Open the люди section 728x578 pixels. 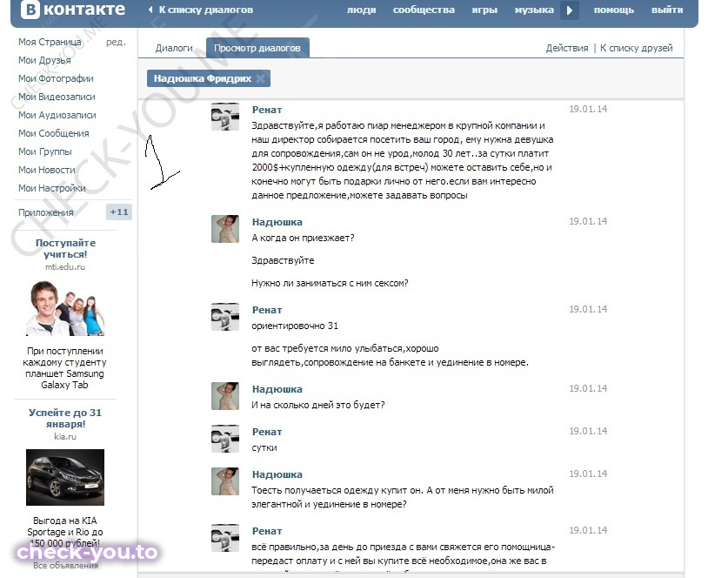tap(361, 10)
